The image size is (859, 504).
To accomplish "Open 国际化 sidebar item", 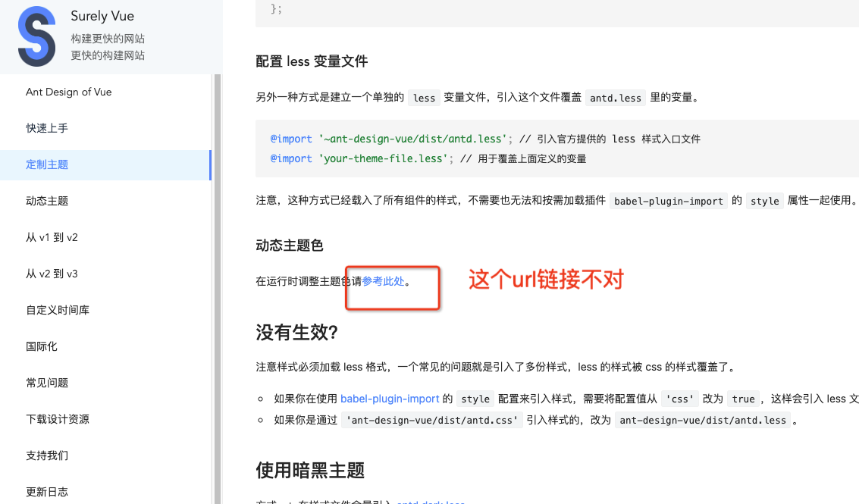I will (42, 346).
